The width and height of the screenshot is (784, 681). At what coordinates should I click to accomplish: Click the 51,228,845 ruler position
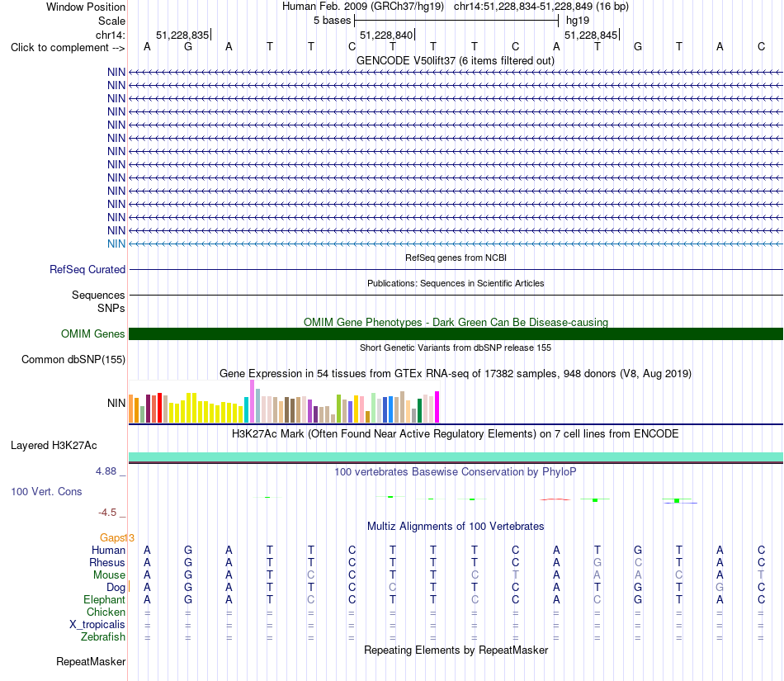tap(591, 35)
